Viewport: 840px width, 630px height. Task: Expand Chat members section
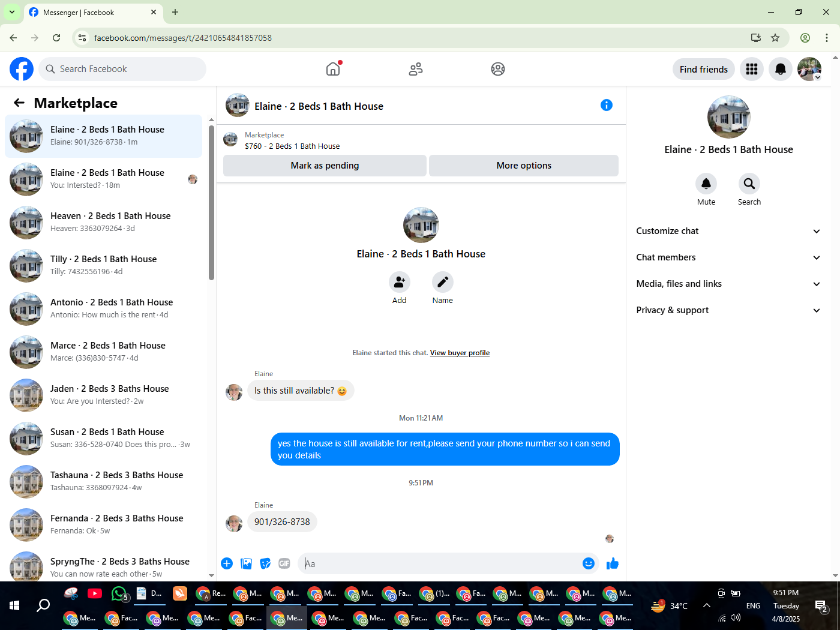tap(729, 257)
